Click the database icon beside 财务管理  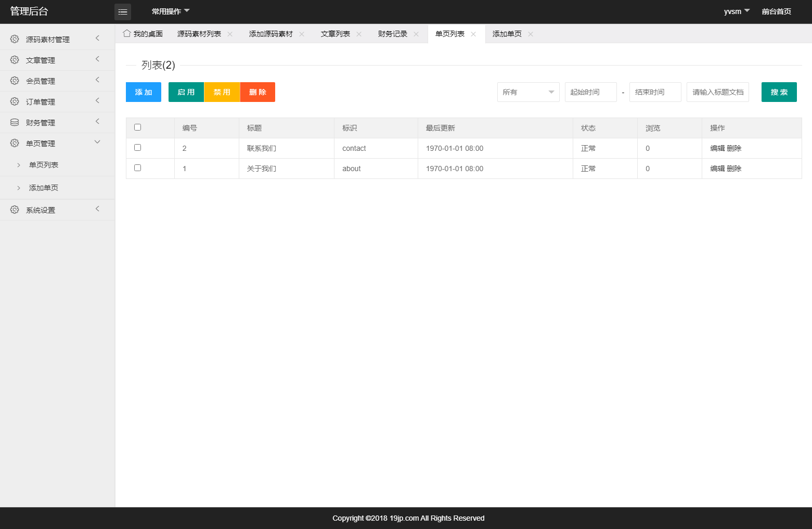coord(15,122)
